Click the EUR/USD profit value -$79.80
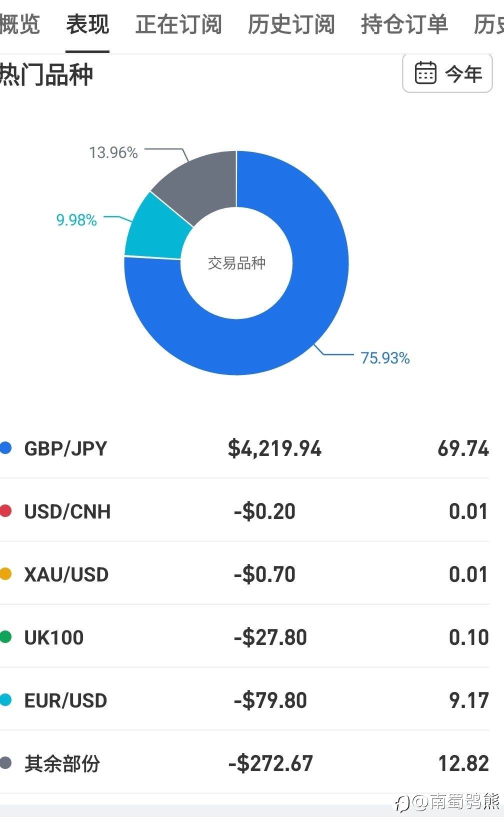The height and width of the screenshot is (831, 504). point(270,700)
